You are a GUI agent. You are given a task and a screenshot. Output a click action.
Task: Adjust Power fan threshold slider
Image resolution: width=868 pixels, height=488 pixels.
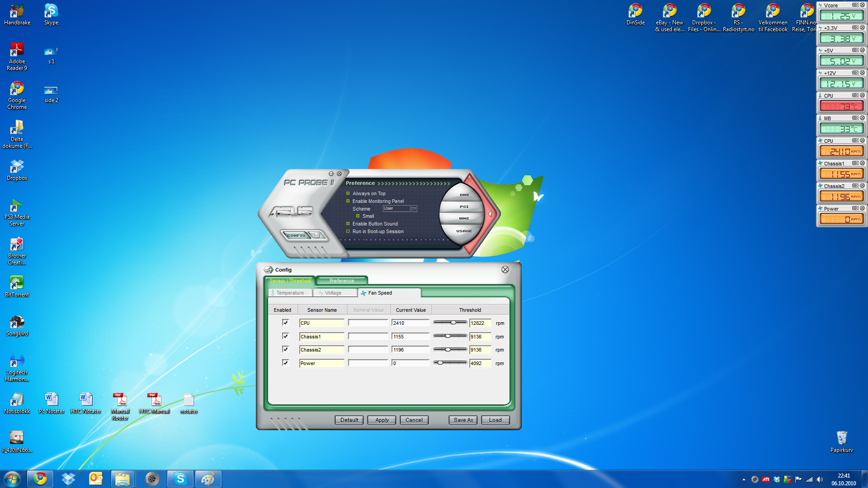pos(440,363)
